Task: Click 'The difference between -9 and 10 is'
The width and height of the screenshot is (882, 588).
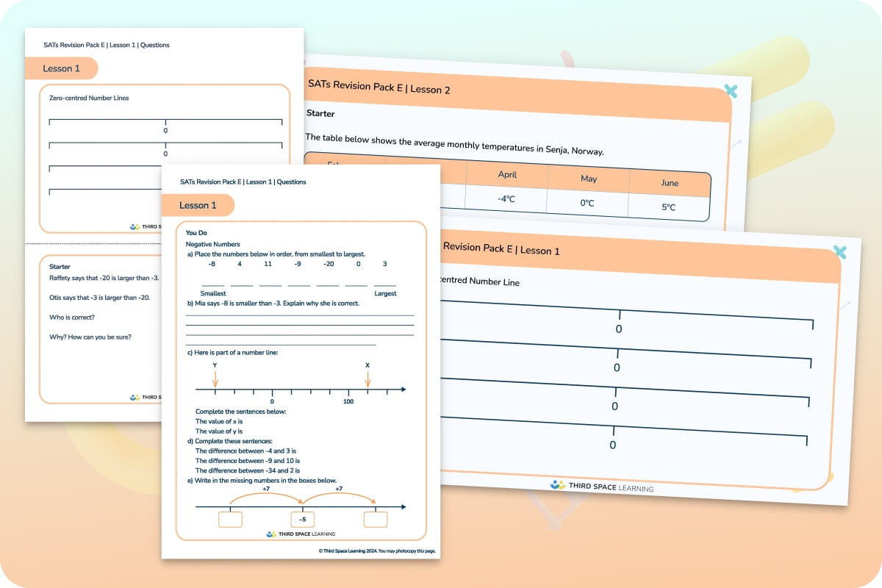Action: pos(246,460)
